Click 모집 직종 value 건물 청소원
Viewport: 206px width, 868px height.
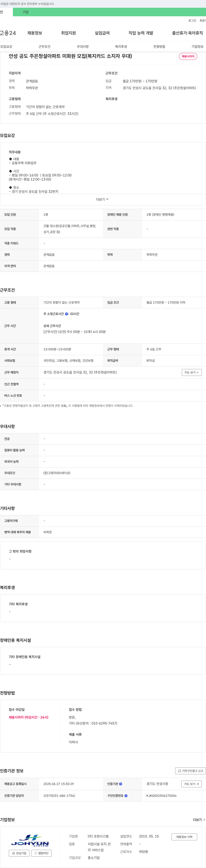(70, 229)
